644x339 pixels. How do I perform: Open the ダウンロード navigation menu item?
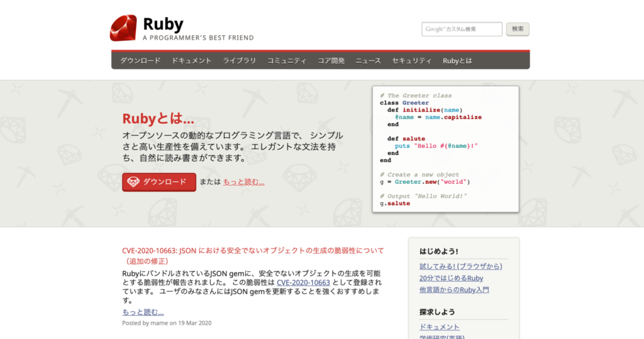[140, 61]
